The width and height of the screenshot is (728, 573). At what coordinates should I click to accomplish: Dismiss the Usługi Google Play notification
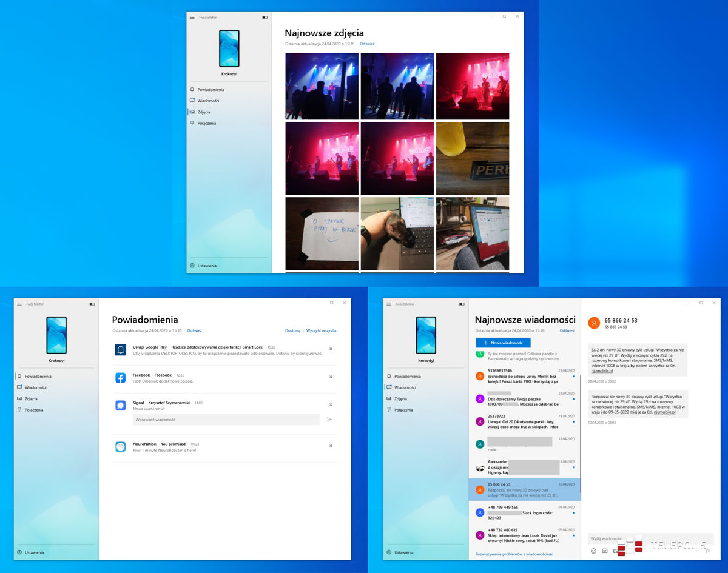click(x=331, y=349)
